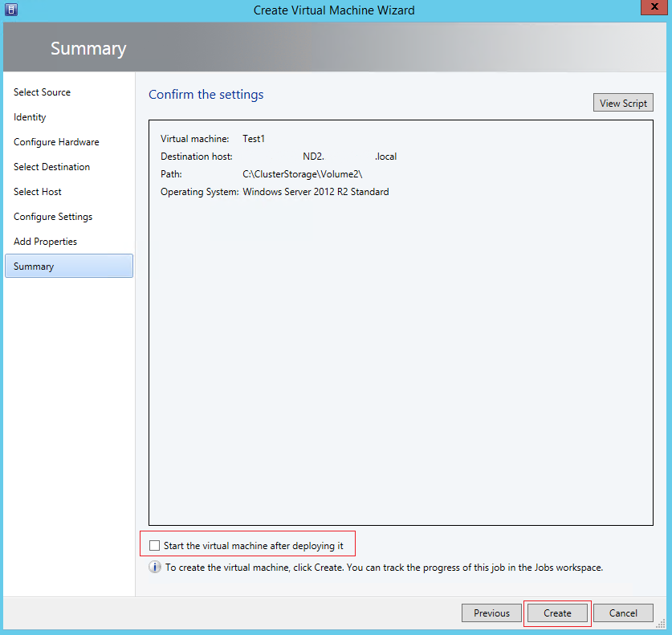Click the Operating System: label
The image size is (672, 635).
[199, 192]
